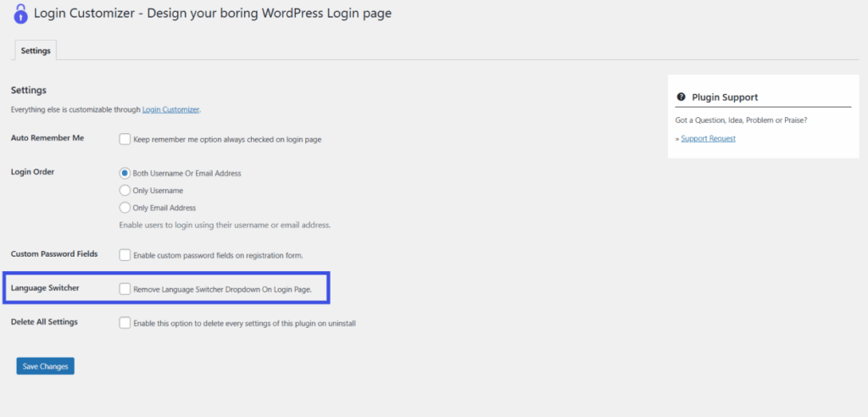Click the Save Changes button

click(x=46, y=366)
